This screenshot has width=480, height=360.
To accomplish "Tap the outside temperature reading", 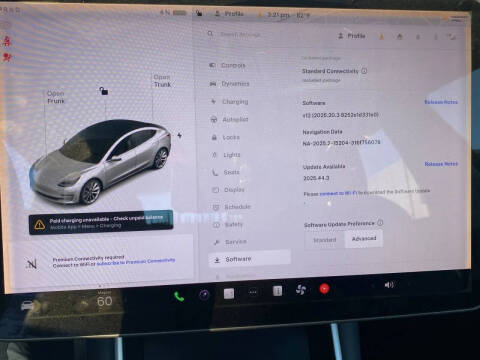I will point(303,15).
